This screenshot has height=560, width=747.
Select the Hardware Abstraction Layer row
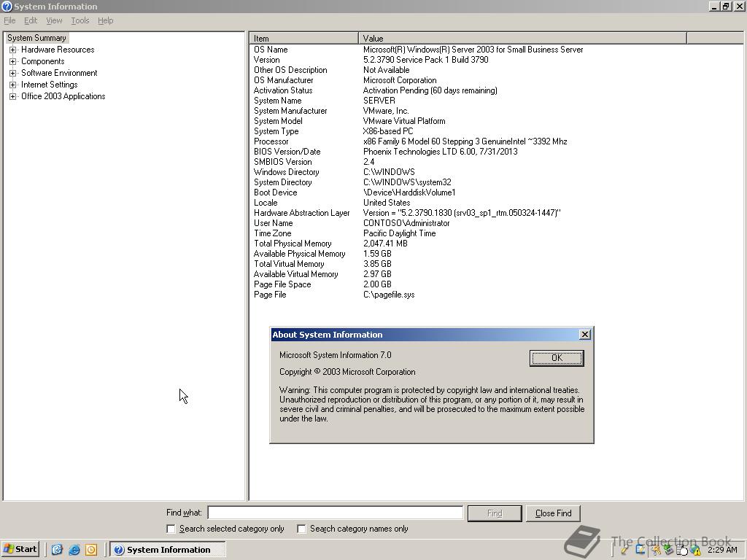point(407,213)
